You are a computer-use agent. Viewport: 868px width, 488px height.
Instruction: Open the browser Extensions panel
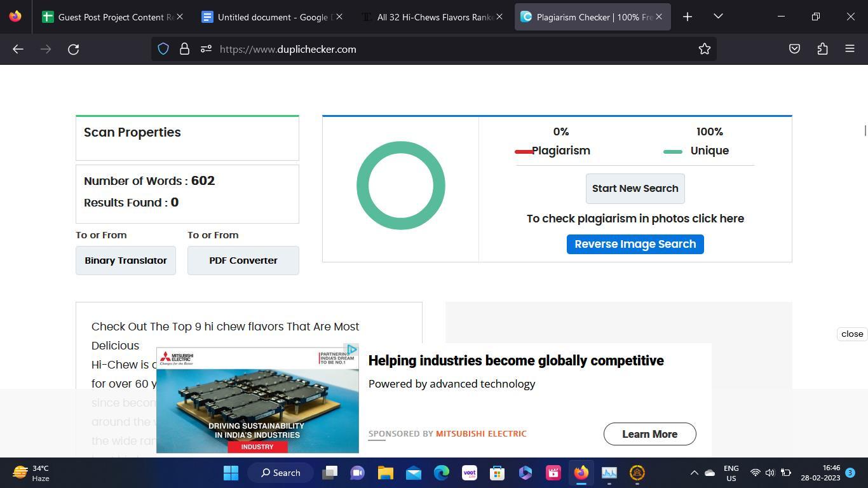point(822,49)
